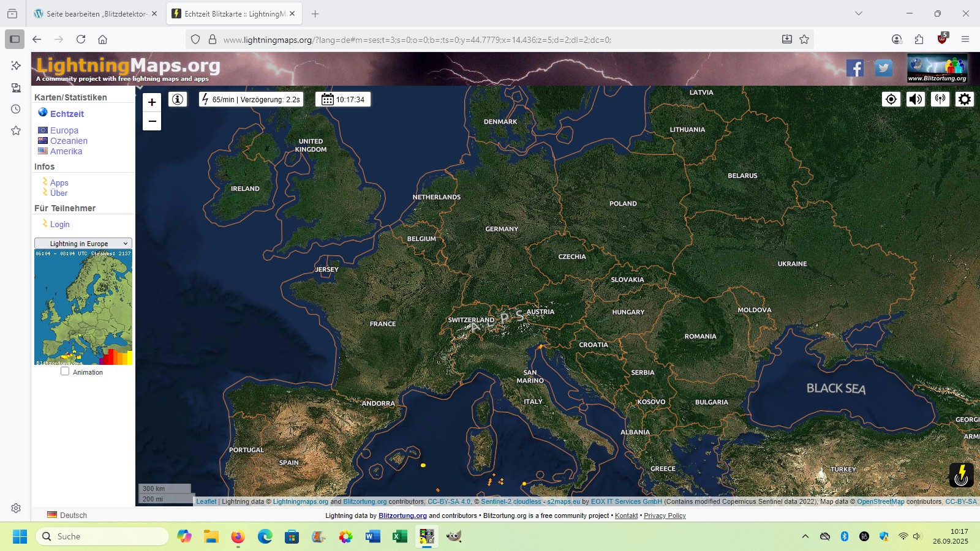Open the Europa maps menu entry
This screenshot has width=980, height=551.
64,130
